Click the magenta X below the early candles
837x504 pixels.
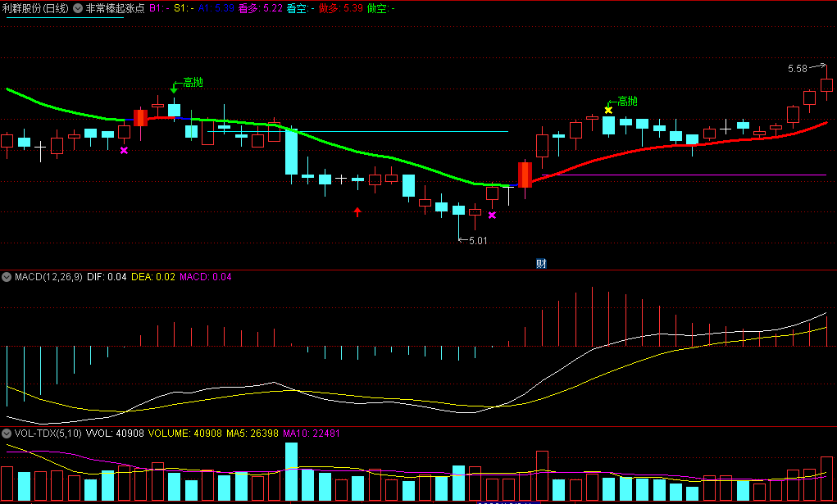pyautogui.click(x=124, y=151)
